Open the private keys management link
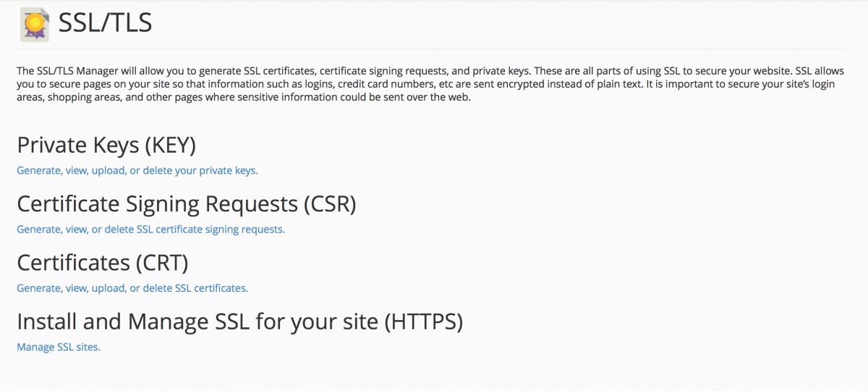This screenshot has width=868, height=391. pyautogui.click(x=137, y=171)
